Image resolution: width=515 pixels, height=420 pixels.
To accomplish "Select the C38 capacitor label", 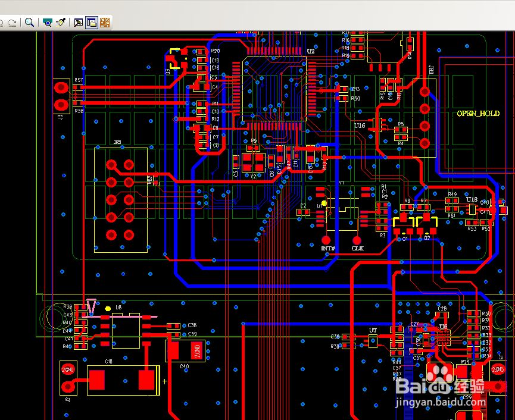I will (x=192, y=325).
